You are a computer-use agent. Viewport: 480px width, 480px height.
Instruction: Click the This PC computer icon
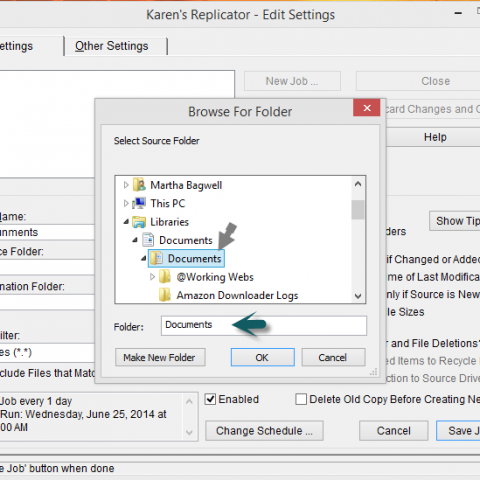139,203
